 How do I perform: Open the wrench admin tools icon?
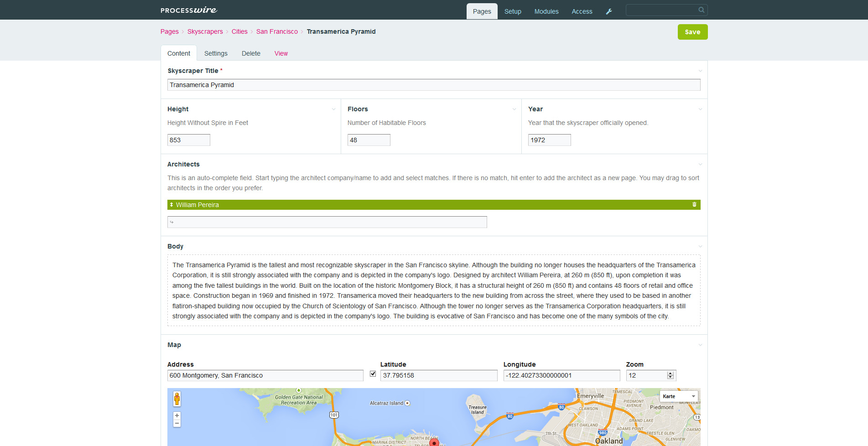click(609, 11)
